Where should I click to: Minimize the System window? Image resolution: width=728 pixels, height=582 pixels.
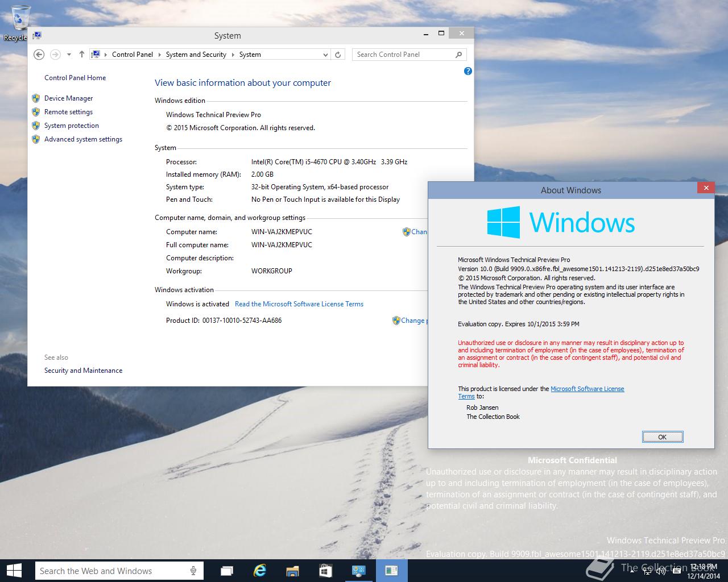click(426, 34)
